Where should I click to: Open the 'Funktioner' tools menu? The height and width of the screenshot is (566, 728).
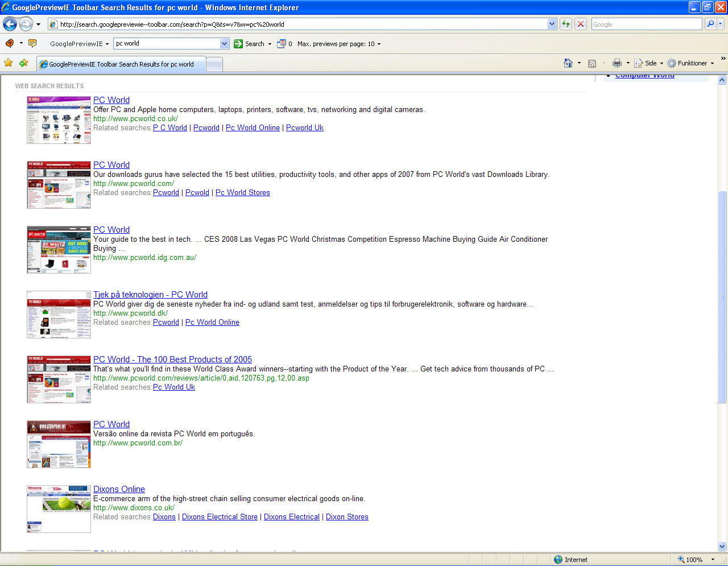(x=690, y=63)
